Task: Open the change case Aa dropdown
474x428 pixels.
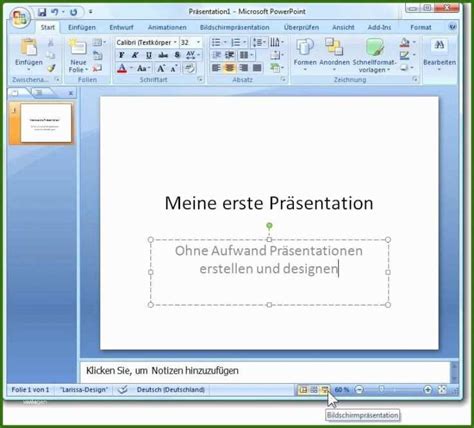Action: pos(144,68)
